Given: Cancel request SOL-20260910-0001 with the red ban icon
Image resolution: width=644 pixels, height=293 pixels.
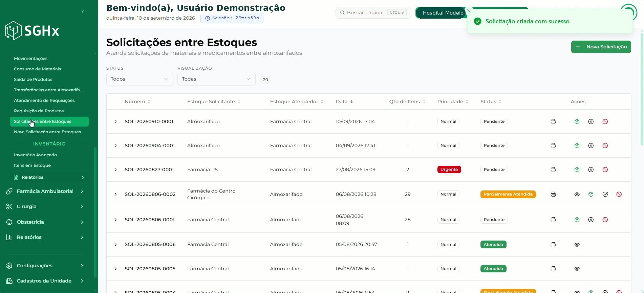Looking at the screenshot, I should 605,121.
